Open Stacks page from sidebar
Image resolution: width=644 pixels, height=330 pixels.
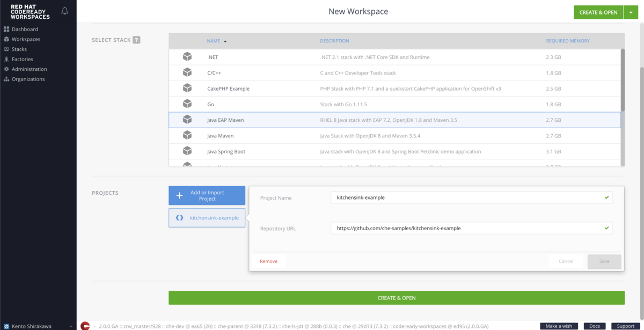coord(19,49)
